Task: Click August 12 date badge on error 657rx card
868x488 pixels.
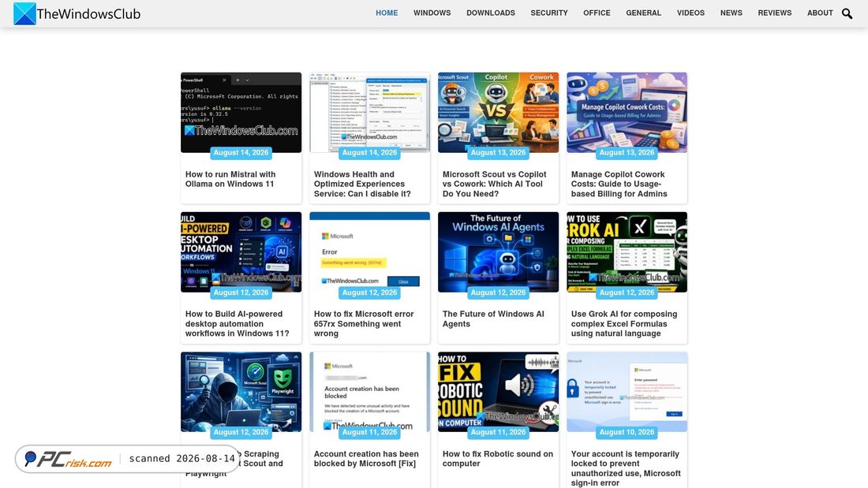Action: click(x=370, y=292)
